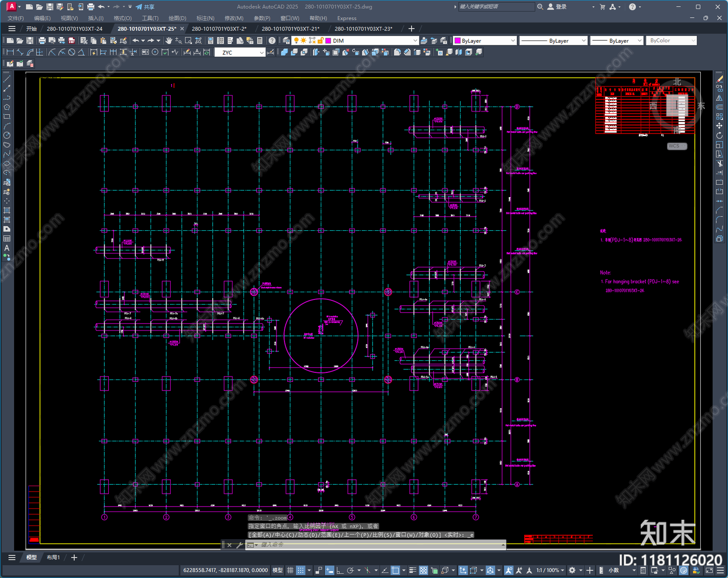Select the Rotate tool in right toolbar
The width and height of the screenshot is (728, 578).
click(x=719, y=135)
